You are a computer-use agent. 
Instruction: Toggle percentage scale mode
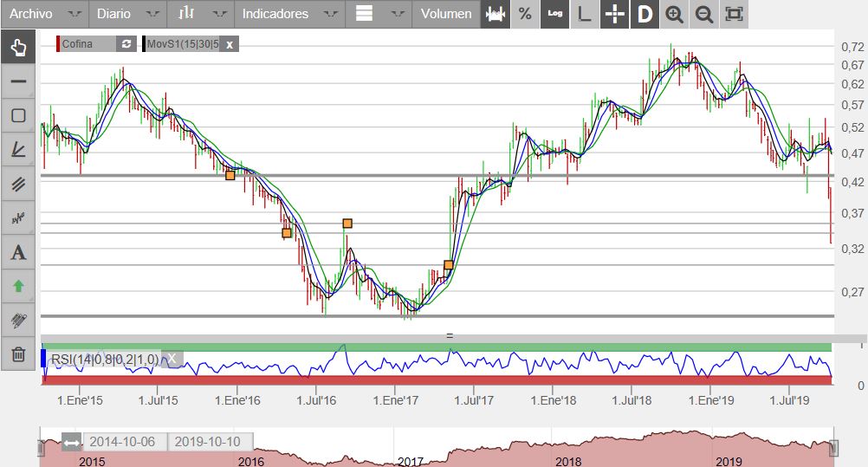pos(525,14)
